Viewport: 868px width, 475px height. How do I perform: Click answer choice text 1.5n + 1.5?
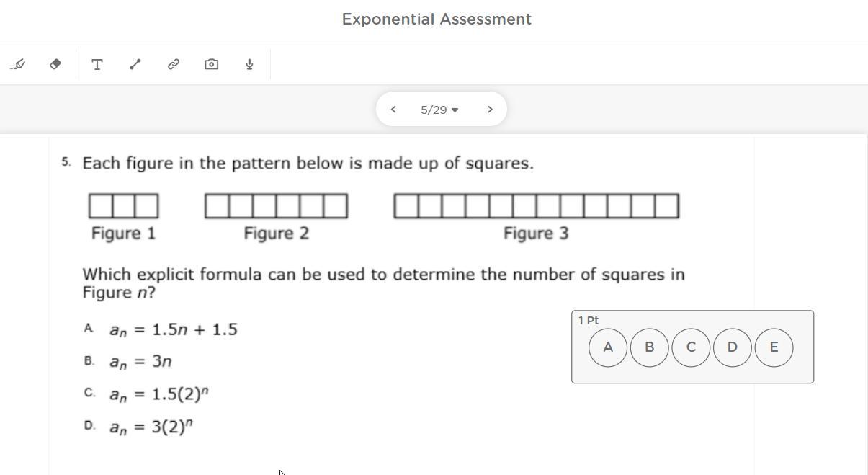[x=174, y=330]
